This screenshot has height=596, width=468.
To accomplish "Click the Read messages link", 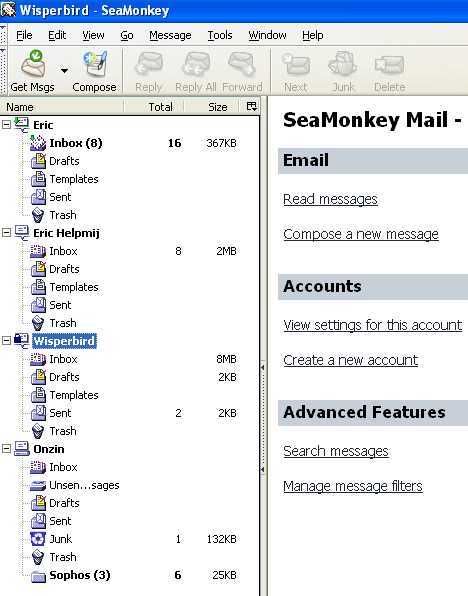I will pos(330,199).
